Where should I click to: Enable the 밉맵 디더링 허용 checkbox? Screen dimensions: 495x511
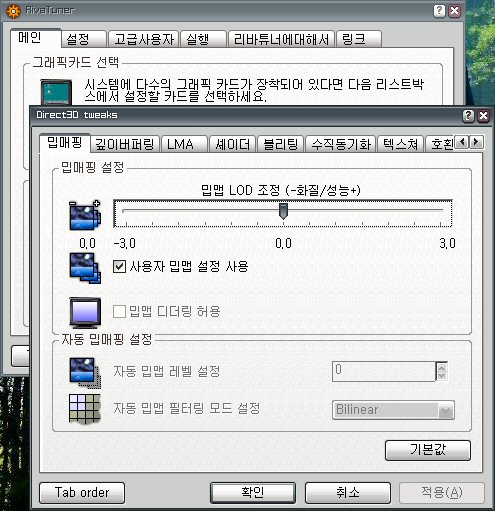(119, 312)
